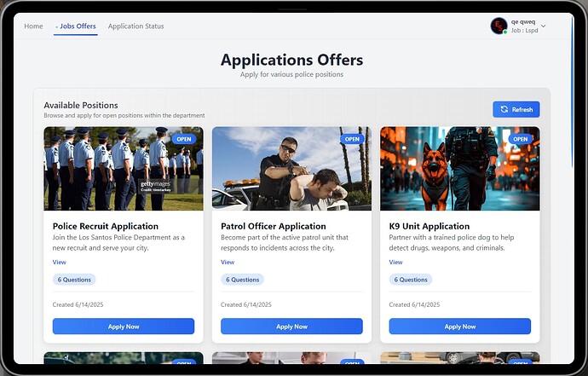Viewport: 588px width, 376px height.
Task: Click 6 Questions tag on Patrol Officer card
Action: [242, 280]
